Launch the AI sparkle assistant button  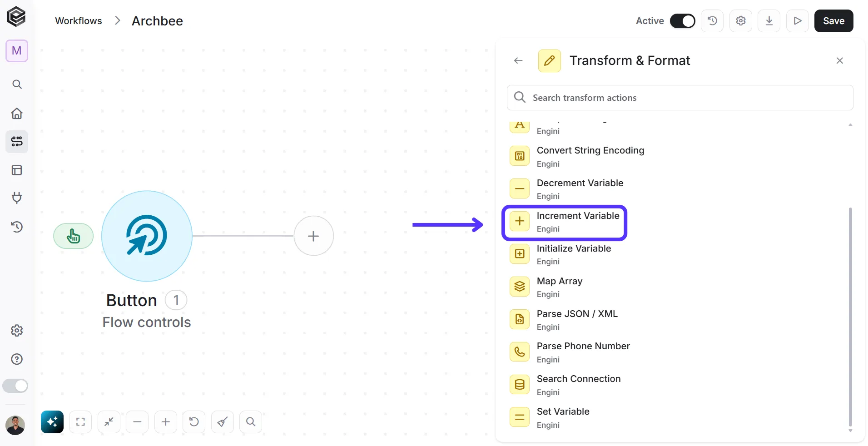click(x=52, y=422)
